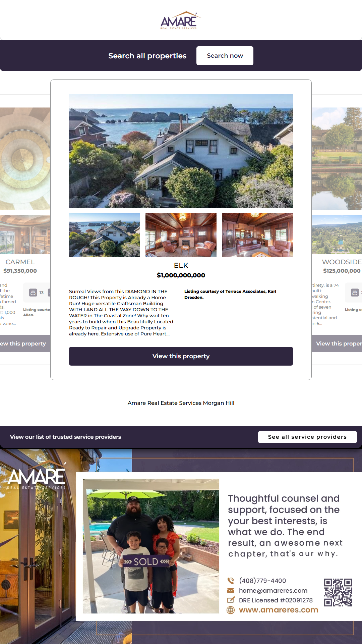
Task: Select the living room fireplace thumbnail
Action: click(x=181, y=235)
